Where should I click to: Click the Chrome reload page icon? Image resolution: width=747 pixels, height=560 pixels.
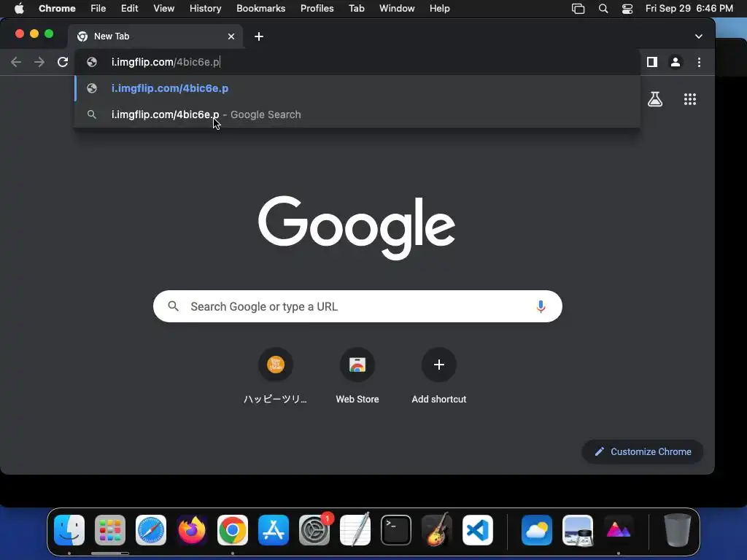click(x=63, y=62)
